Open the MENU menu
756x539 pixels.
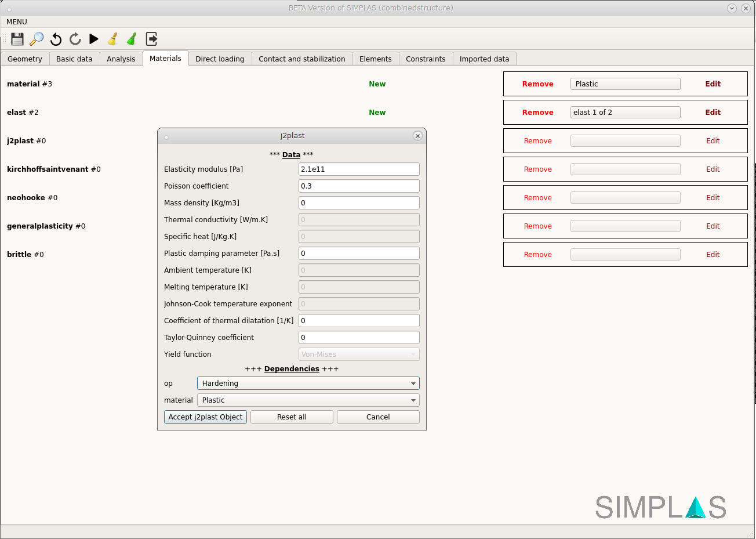coord(17,22)
